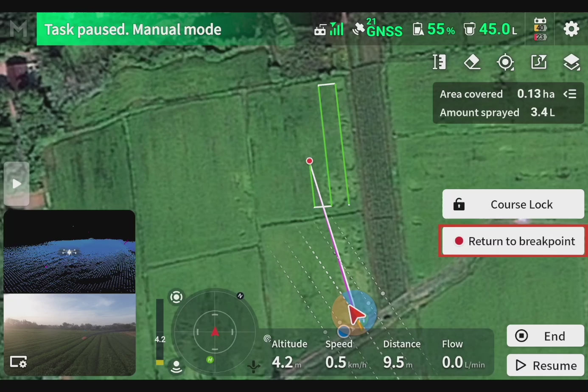
Task: Tap the M logo in top-left corner
Action: (x=18, y=29)
